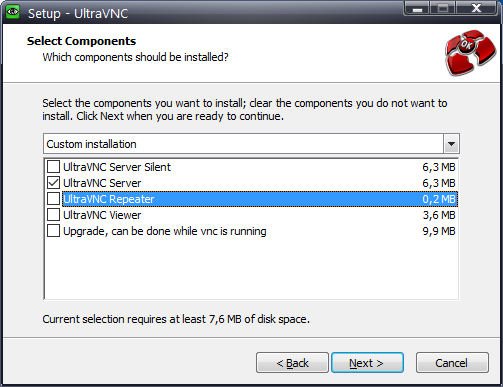The width and height of the screenshot is (503, 387).
Task: Click empty area of components list
Action: 252,268
